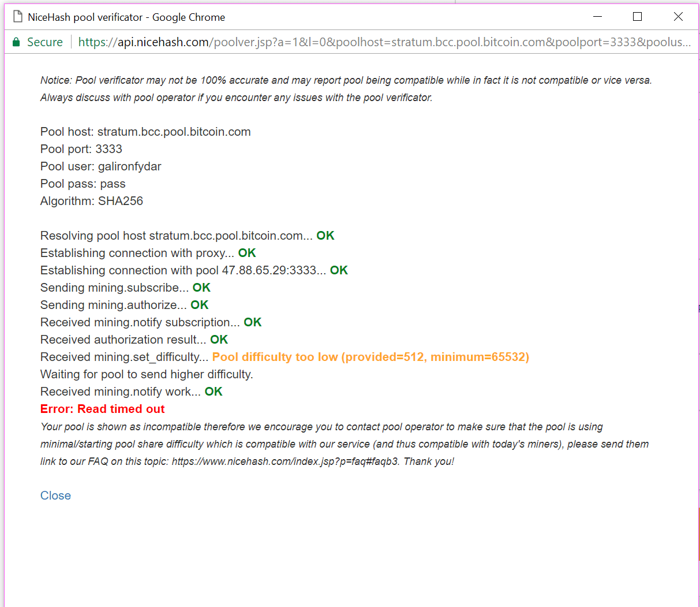Click 'Establishing connection with proxy' line

[148, 253]
